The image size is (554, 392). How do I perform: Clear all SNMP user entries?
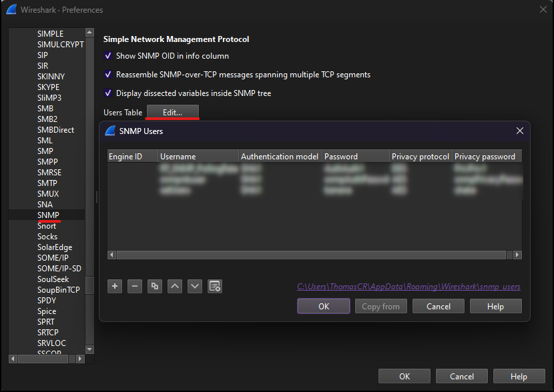coord(215,286)
